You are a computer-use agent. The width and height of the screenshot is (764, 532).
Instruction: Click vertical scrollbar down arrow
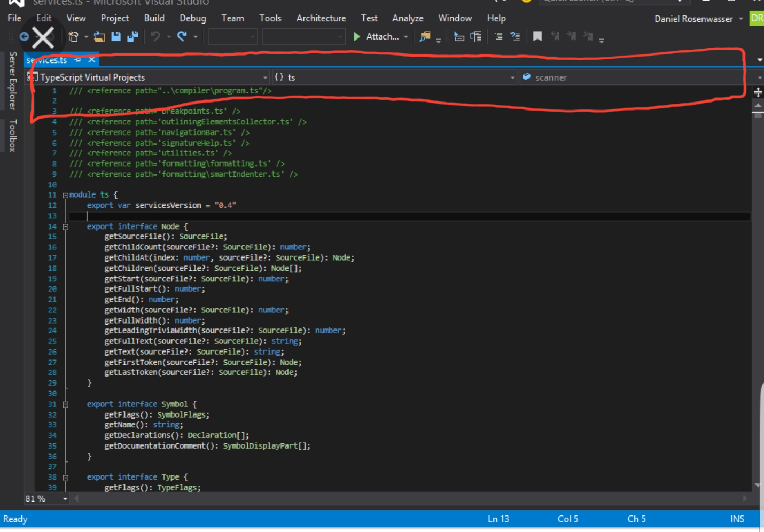point(758,485)
